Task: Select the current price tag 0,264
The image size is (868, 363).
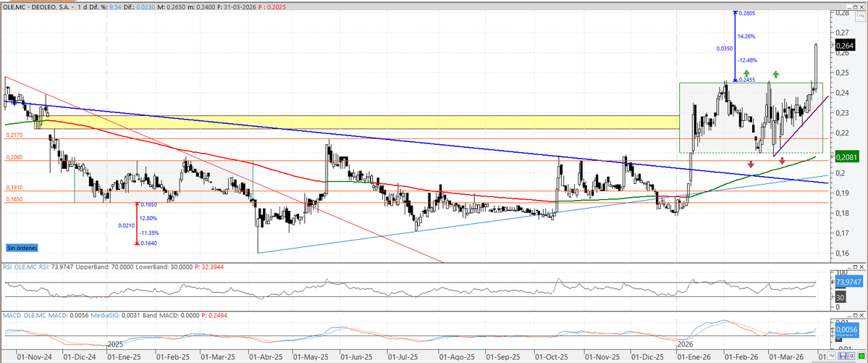Action: pos(844,45)
